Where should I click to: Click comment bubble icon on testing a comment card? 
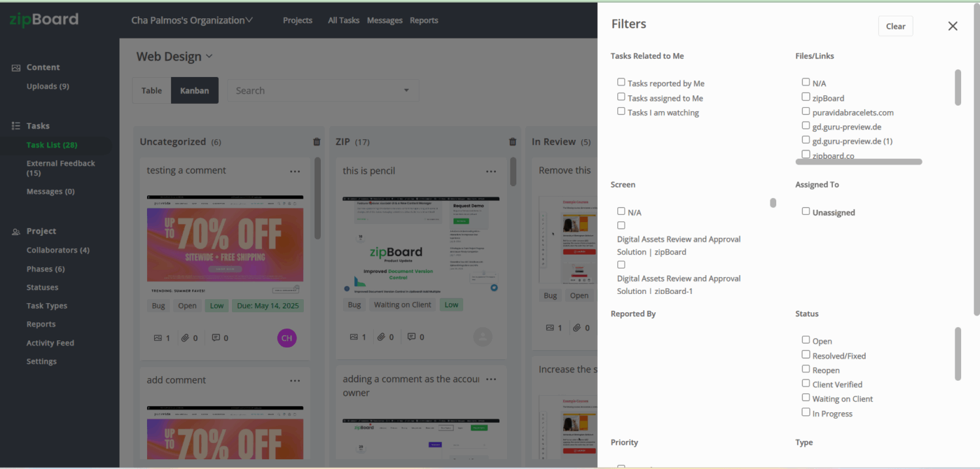[216, 338]
